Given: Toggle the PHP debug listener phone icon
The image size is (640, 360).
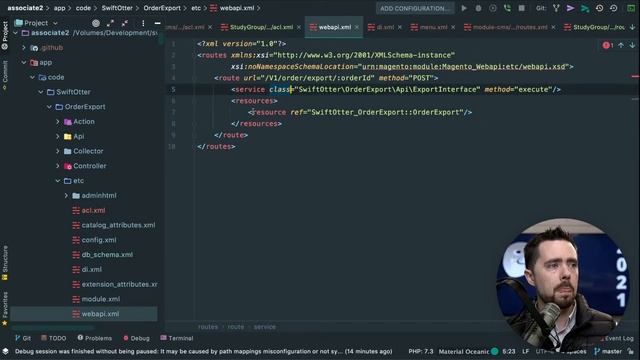Looking at the screenshot, I should point(507,8).
